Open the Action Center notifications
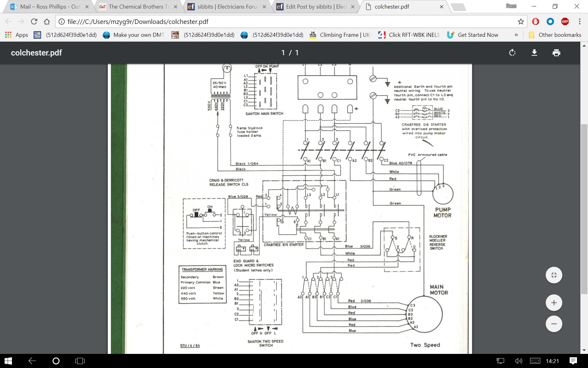Image resolution: width=588 pixels, height=368 pixels. pyautogui.click(x=573, y=361)
